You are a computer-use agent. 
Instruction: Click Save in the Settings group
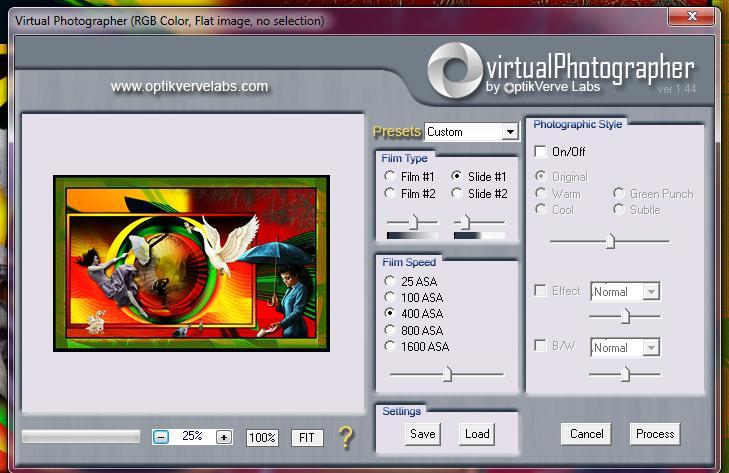423,434
